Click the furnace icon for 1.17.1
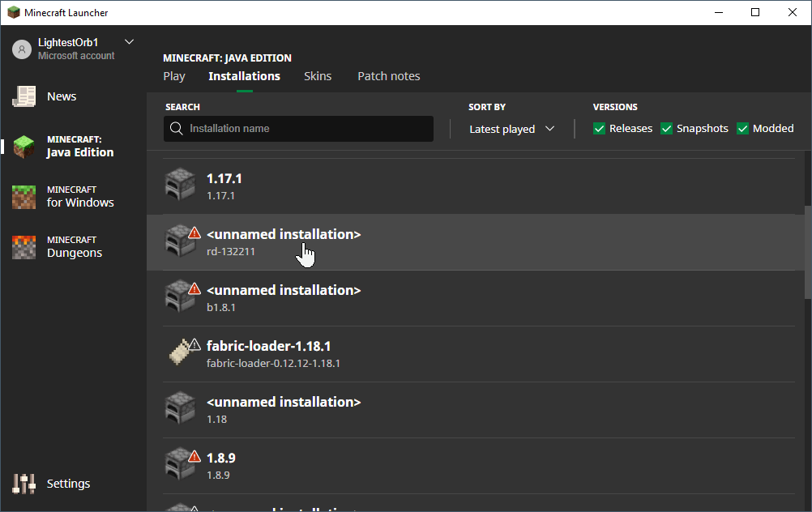 tap(180, 184)
